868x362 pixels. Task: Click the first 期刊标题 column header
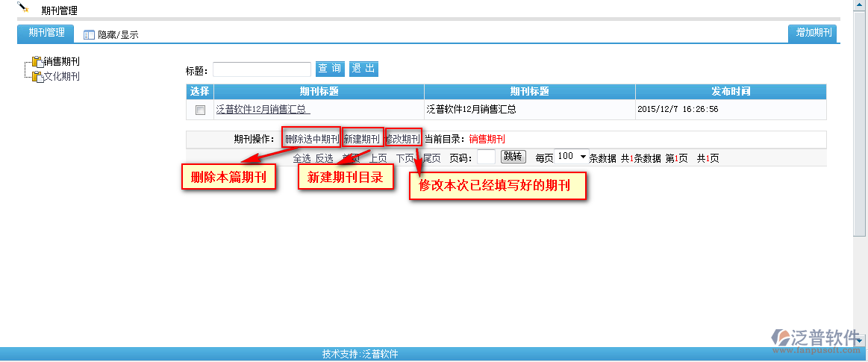[x=319, y=91]
